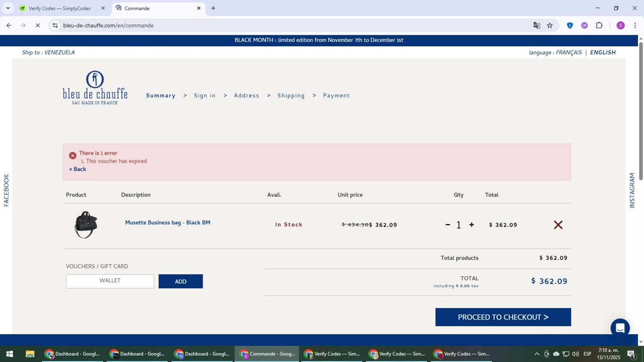
Task: Switch to first Dashboard Chrome taskbar window
Action: point(73,354)
